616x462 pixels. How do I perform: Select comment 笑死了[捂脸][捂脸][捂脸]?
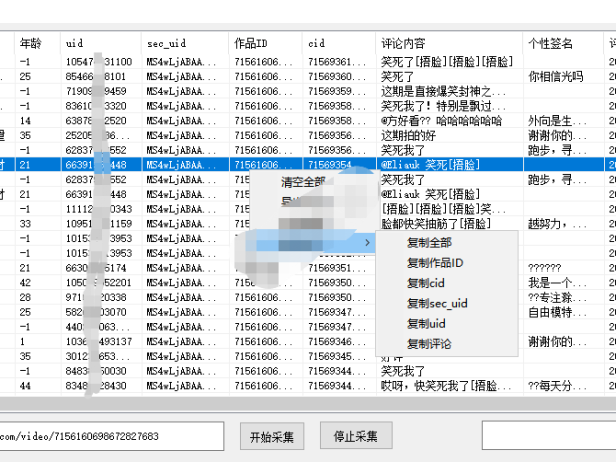447,62
